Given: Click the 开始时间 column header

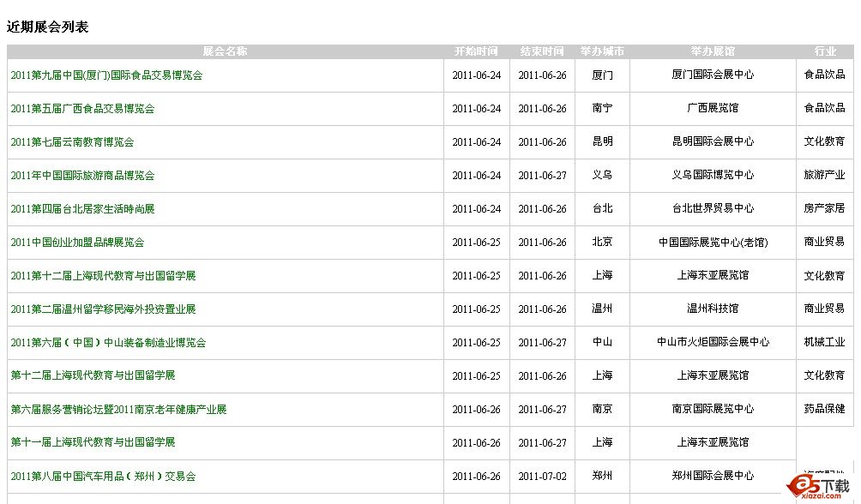Looking at the screenshot, I should click(x=476, y=51).
